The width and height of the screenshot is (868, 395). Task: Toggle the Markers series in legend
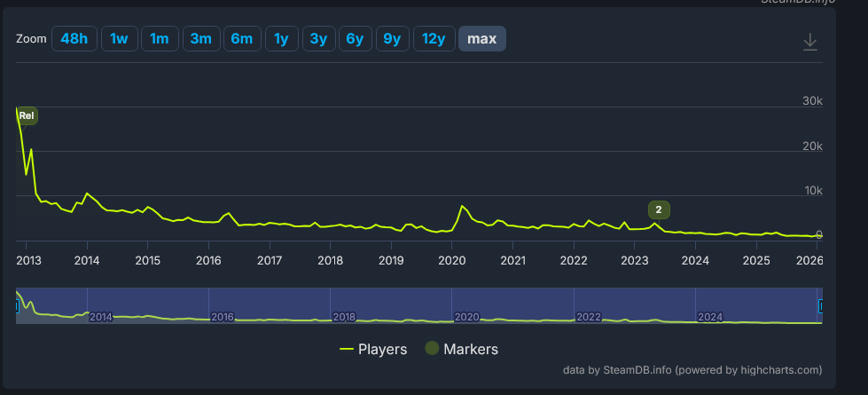(462, 349)
